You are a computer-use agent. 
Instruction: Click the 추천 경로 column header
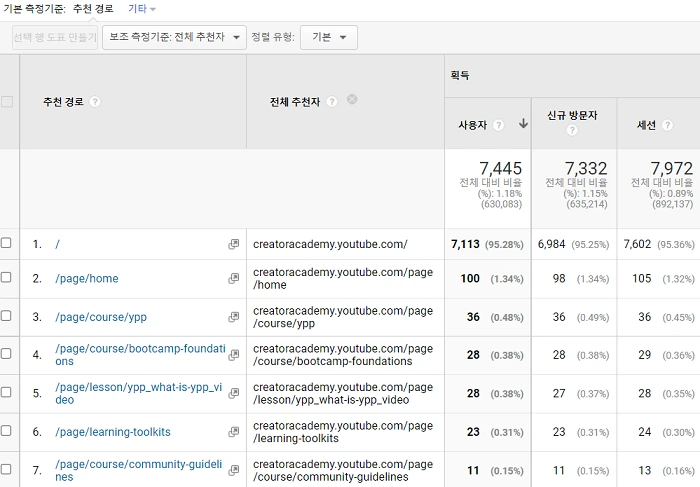[x=63, y=102]
